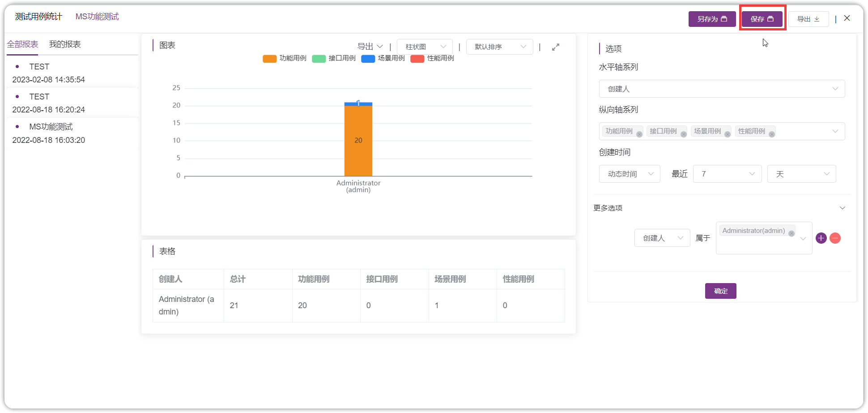Close the report dialog with X
868x413 pixels.
[x=847, y=18]
